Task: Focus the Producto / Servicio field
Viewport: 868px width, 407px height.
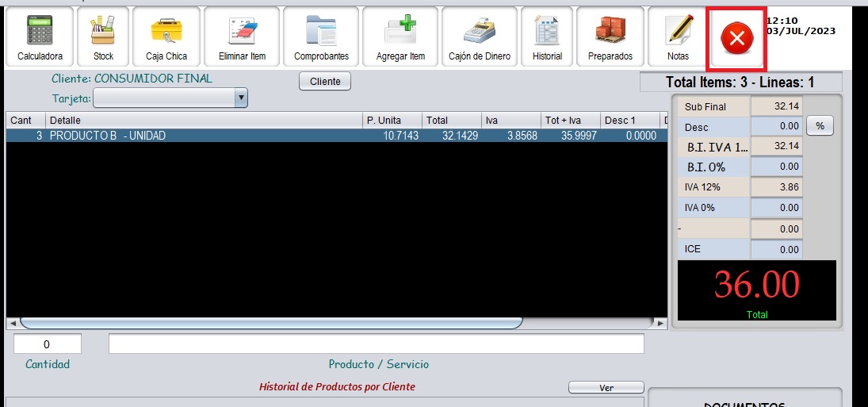Action: (376, 344)
